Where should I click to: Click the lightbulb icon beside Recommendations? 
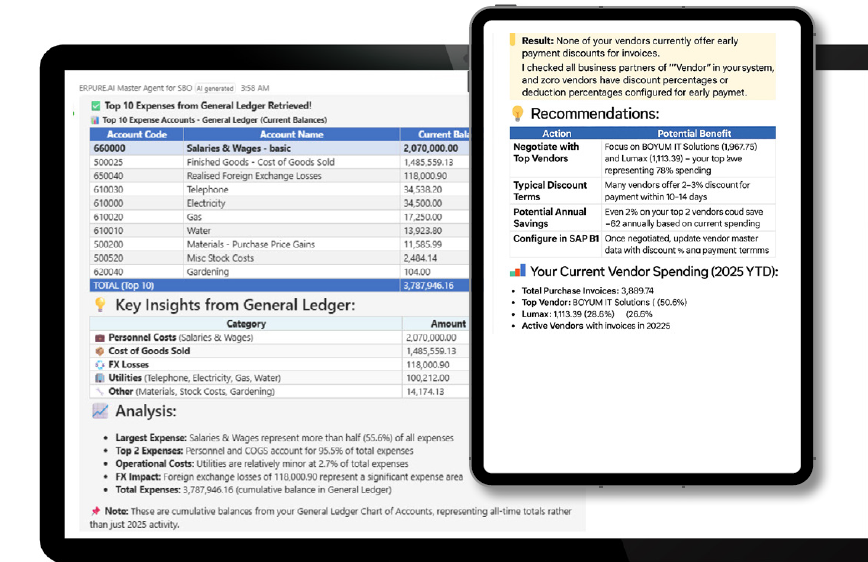[517, 114]
